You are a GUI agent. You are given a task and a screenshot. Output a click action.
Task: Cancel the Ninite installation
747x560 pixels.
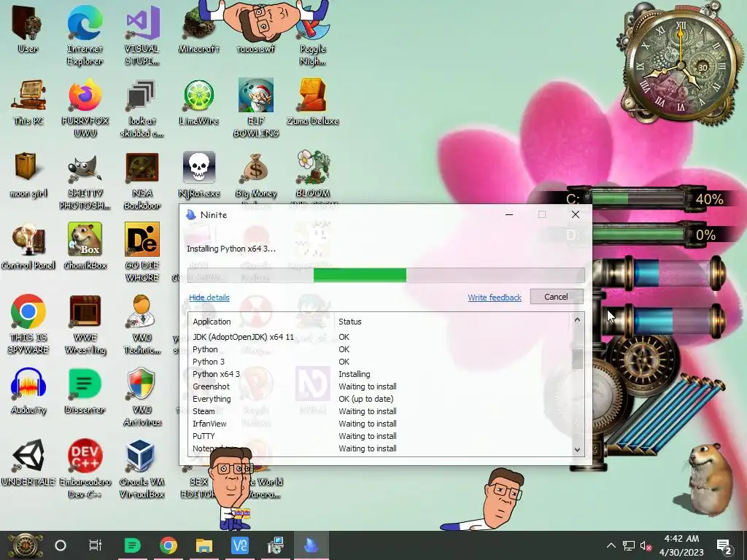pos(557,297)
